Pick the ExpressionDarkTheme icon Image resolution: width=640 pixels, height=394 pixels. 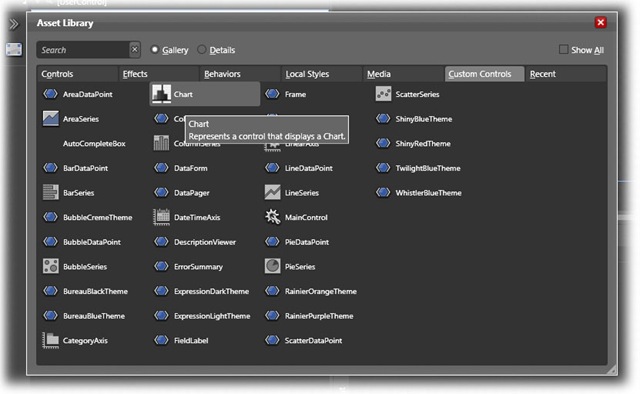pyautogui.click(x=161, y=291)
